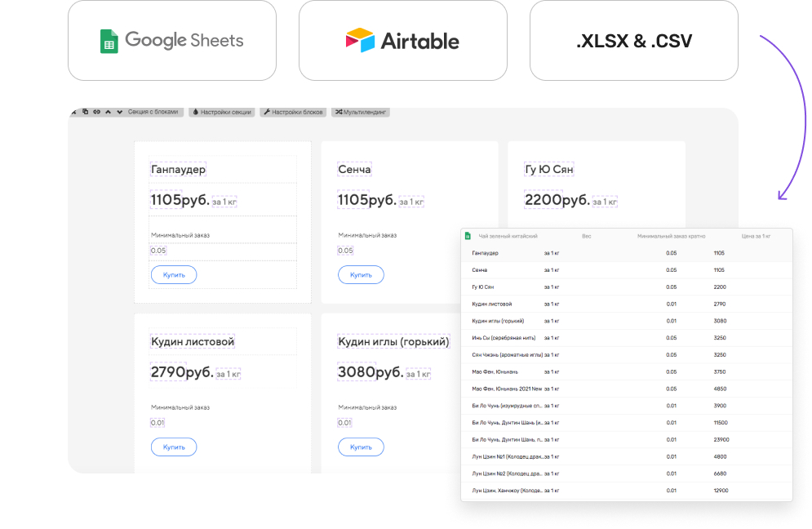This screenshot has height=529, width=812.
Task: Open Настройки блоков settings
Action: point(293,112)
